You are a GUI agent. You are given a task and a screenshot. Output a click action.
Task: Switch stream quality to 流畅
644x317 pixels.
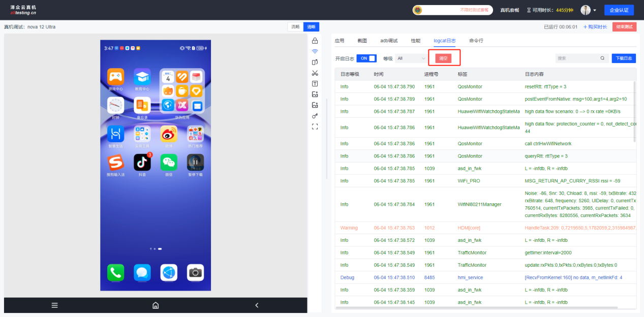(x=295, y=27)
